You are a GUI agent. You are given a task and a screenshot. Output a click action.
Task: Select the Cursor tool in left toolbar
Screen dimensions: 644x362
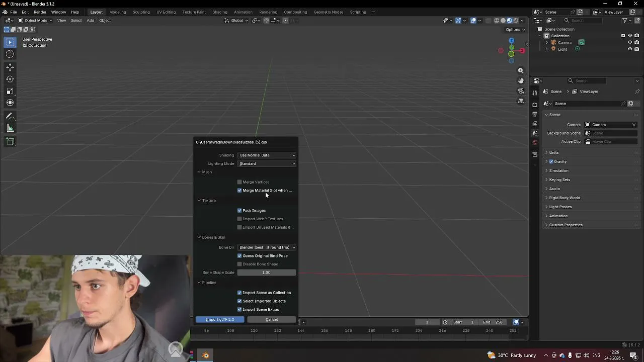10,54
